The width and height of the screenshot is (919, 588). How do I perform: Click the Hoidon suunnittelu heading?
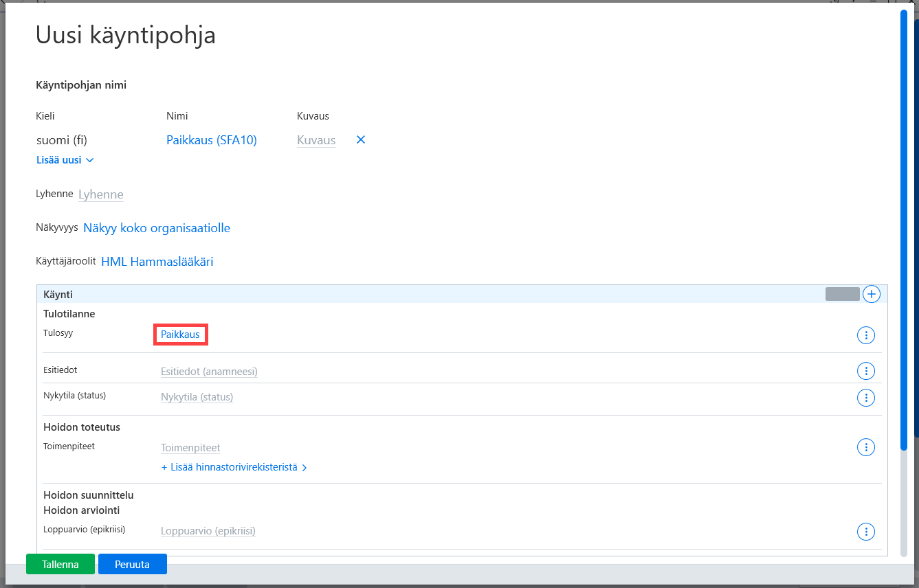pos(89,495)
